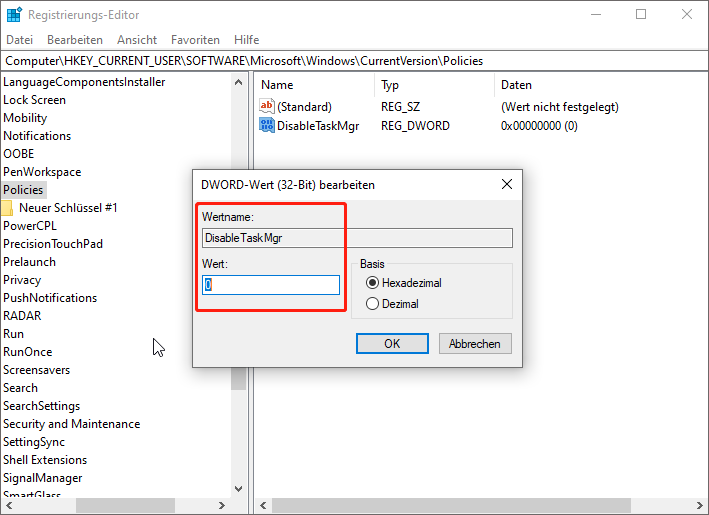Select the Security and Maintenance key
The image size is (709, 515).
pos(71,424)
